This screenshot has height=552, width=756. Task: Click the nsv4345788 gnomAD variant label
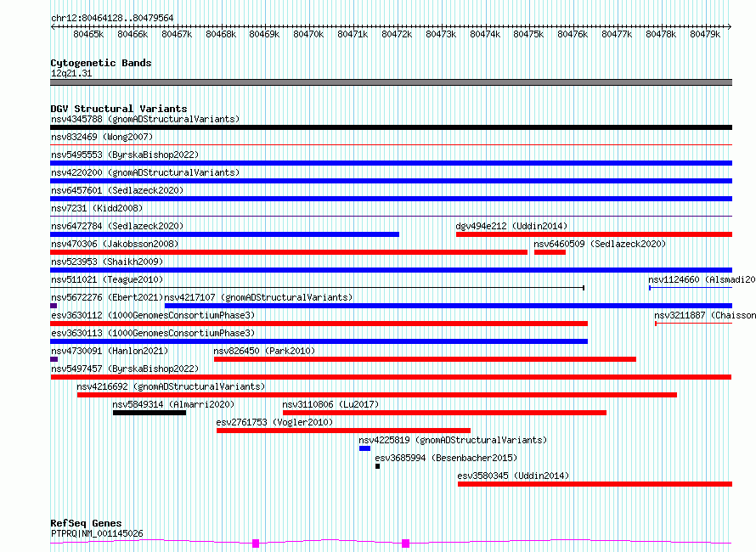coord(145,119)
